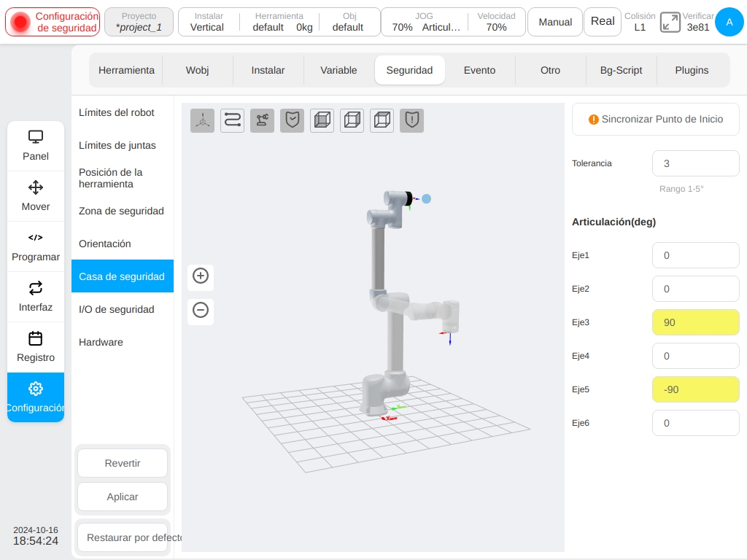Switch to the Otro tab
747x560 pixels.
(x=550, y=71)
